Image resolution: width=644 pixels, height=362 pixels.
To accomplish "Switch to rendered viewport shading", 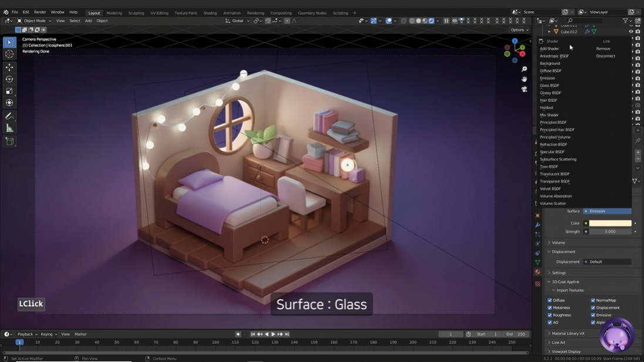I will click(x=431, y=21).
